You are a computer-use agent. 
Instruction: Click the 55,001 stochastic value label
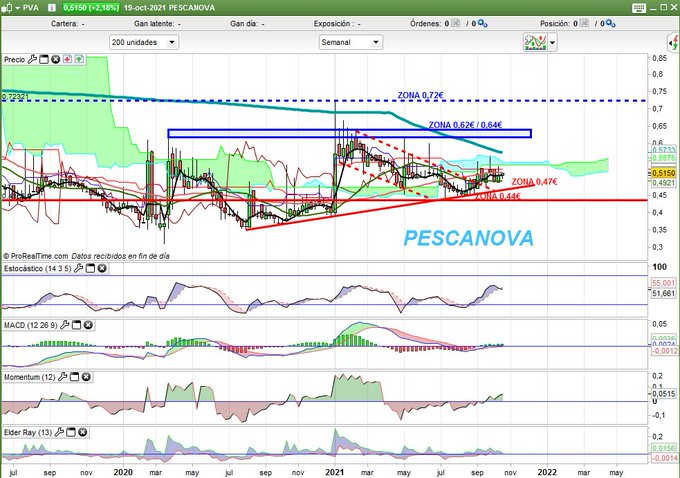[664, 283]
